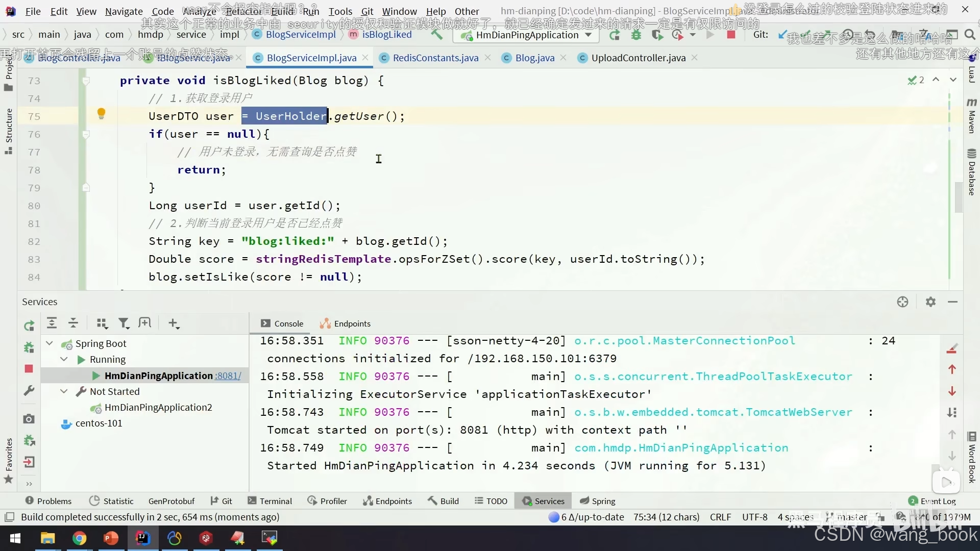Click the red scroll-down arrow in console
Viewport: 980px width, 551px height.
[x=952, y=391]
